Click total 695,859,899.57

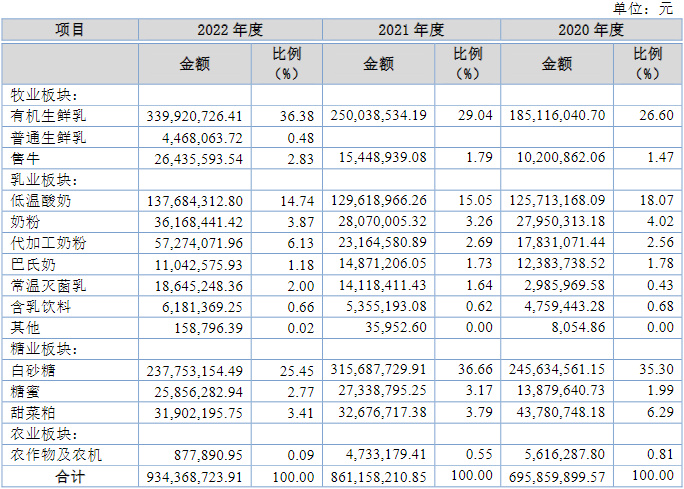[557, 477]
